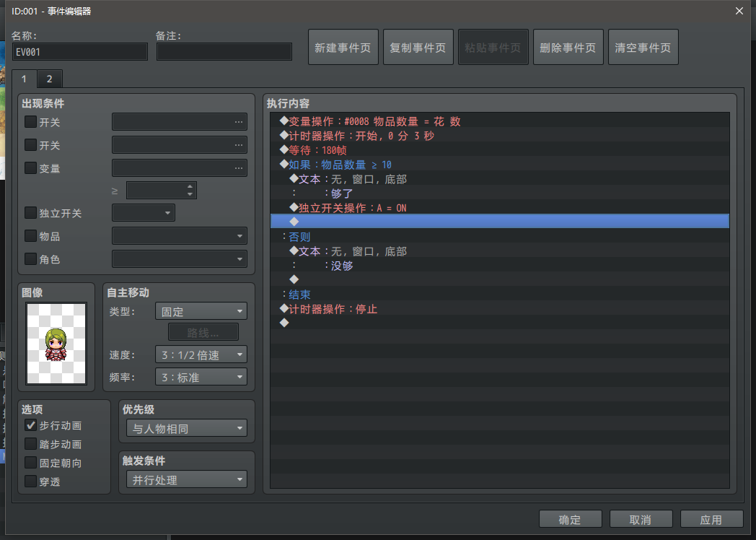Enable first 开关 condition checkbox
The height and width of the screenshot is (540, 756).
(30, 121)
